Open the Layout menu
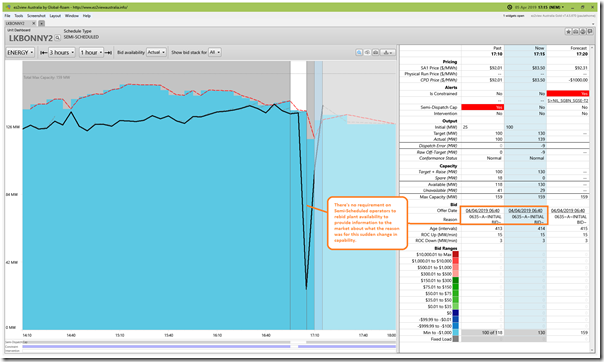 click(x=55, y=16)
